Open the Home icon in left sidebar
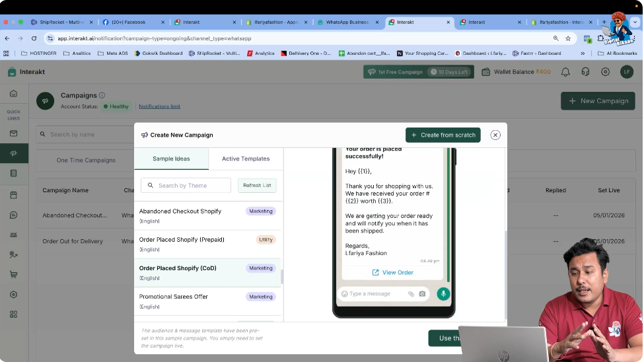644x362 pixels. (14, 94)
